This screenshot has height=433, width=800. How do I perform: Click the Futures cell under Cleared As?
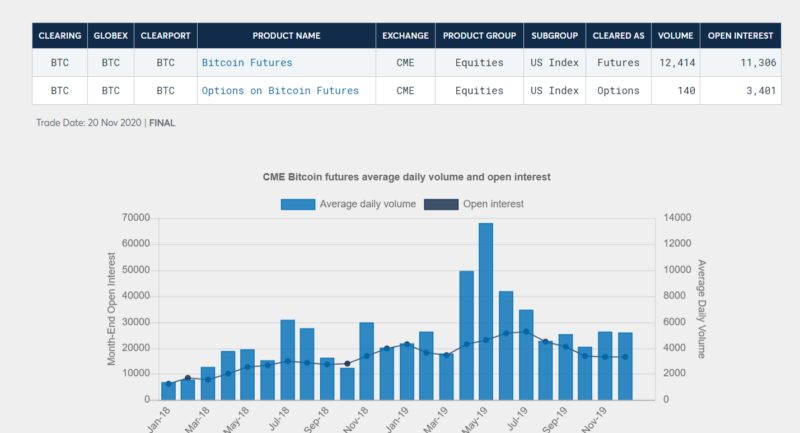[618, 63]
